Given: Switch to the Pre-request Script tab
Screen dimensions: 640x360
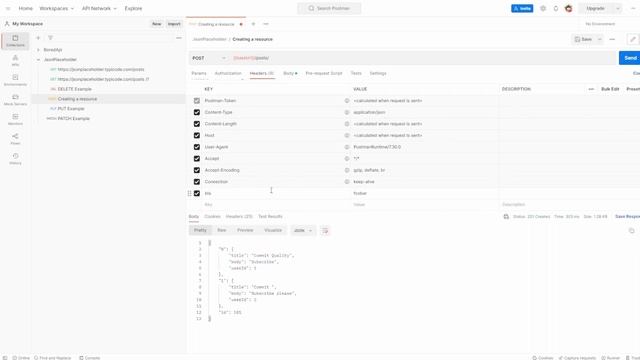Looking at the screenshot, I should tap(324, 73).
